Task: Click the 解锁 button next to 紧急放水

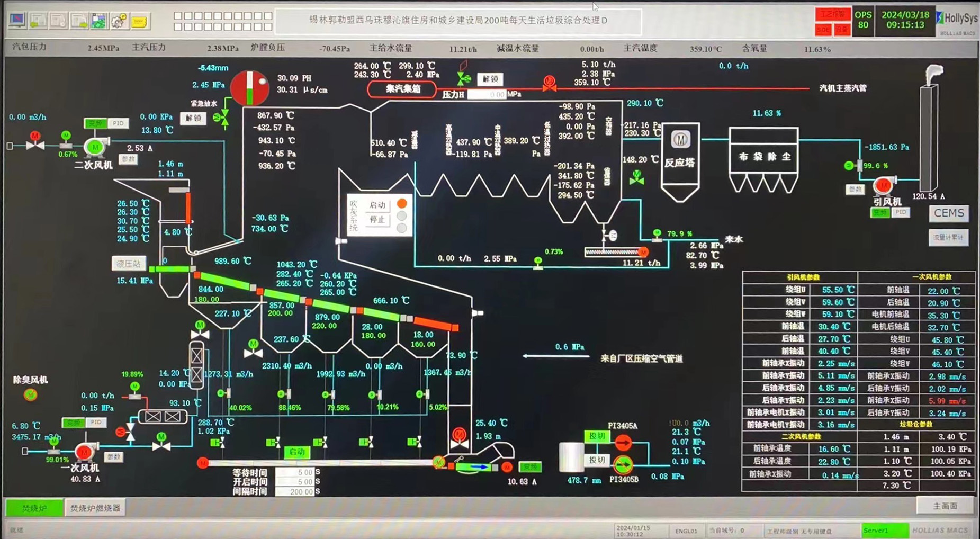Action: click(x=193, y=118)
